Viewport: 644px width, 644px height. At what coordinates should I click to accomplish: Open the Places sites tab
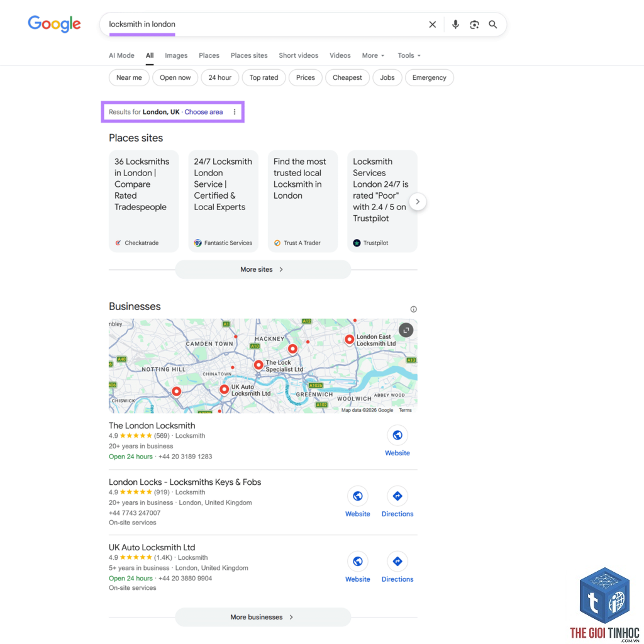pyautogui.click(x=249, y=55)
